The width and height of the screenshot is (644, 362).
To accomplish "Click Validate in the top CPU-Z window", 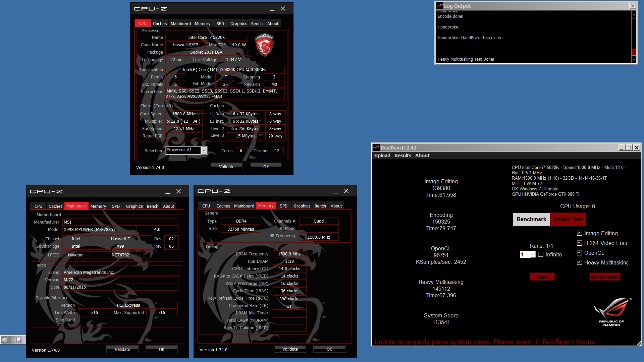I will point(227,167).
